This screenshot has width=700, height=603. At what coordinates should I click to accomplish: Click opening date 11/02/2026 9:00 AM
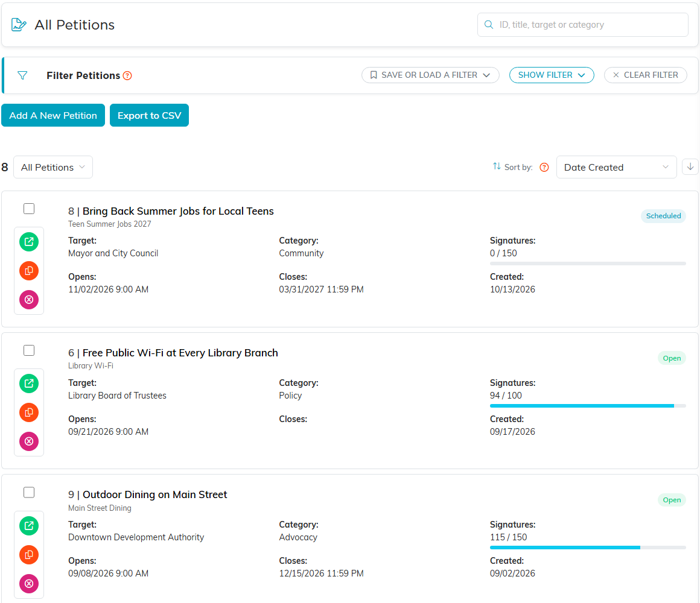point(108,289)
